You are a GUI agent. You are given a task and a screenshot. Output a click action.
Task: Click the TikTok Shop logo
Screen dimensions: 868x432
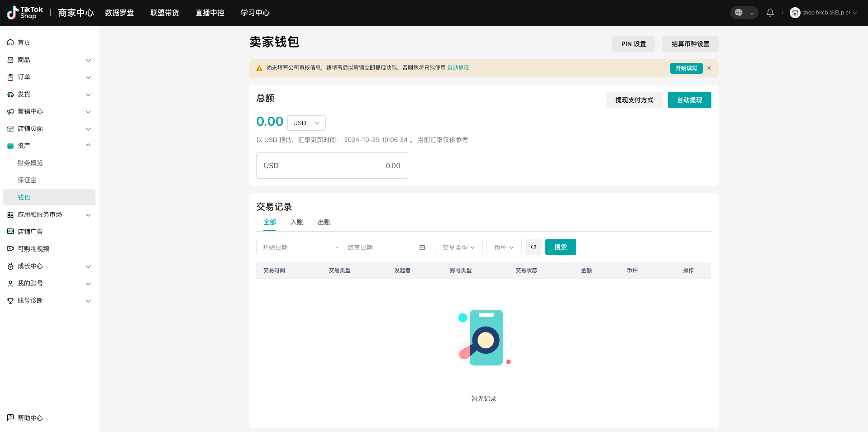25,13
